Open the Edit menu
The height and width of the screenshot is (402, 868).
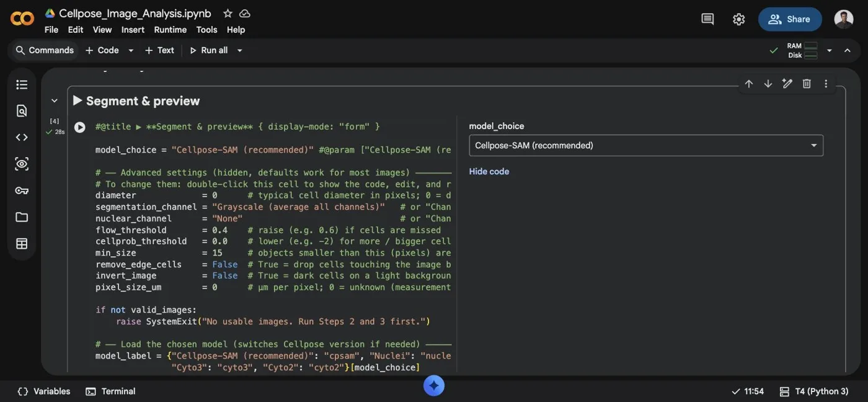[x=76, y=30]
